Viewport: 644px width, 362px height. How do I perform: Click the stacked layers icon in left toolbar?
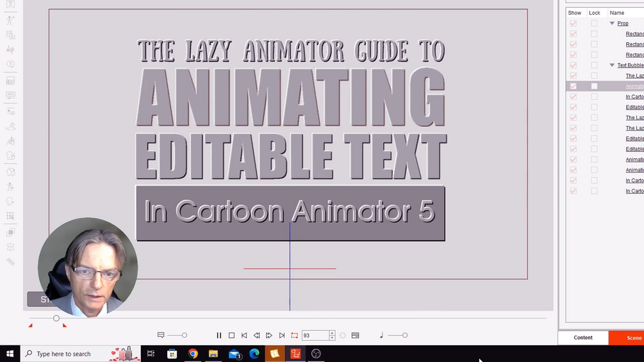[10, 233]
